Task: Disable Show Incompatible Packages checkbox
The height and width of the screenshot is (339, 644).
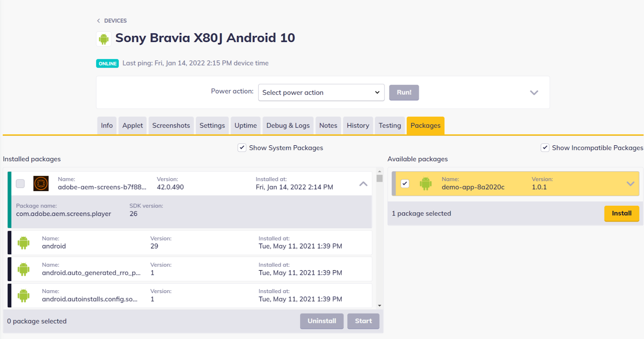Action: coord(545,148)
